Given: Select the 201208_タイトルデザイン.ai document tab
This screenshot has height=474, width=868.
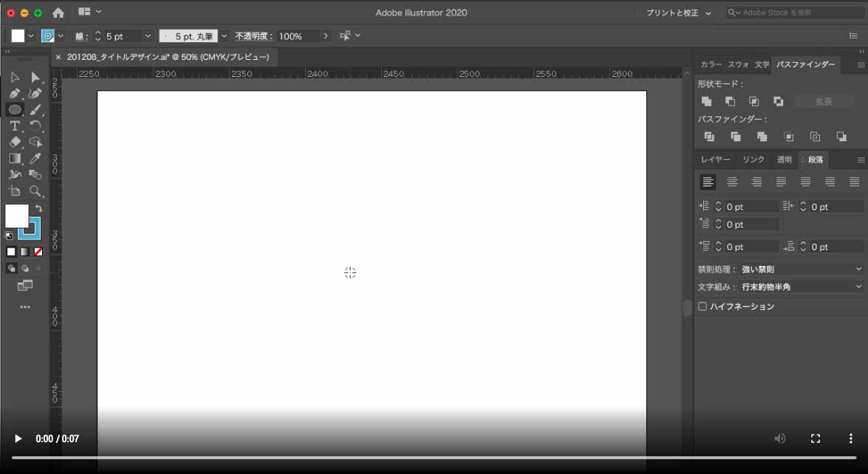Looking at the screenshot, I should click(x=168, y=57).
